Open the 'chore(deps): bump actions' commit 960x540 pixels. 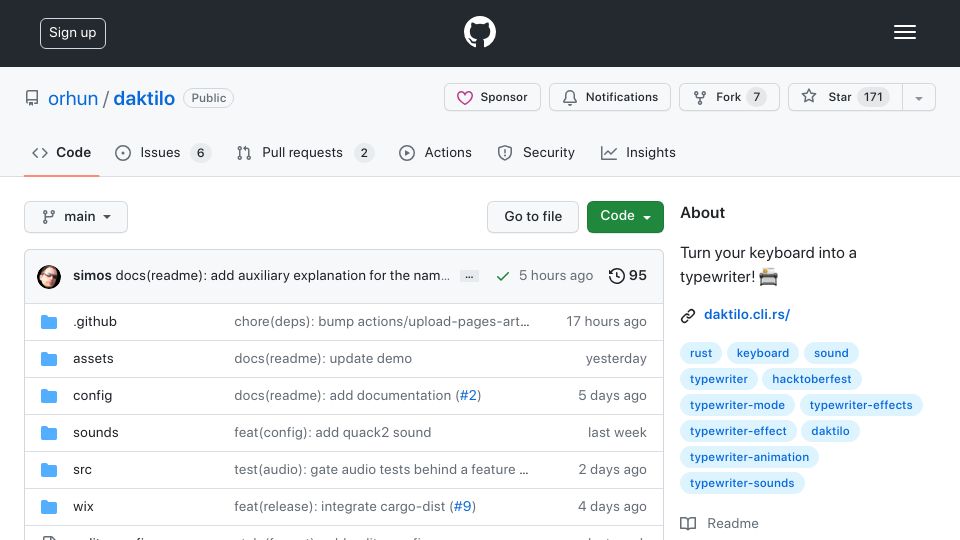(381, 321)
